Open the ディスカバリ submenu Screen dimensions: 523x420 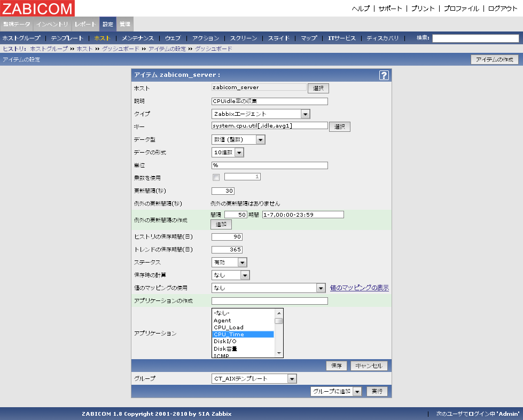tap(383, 38)
